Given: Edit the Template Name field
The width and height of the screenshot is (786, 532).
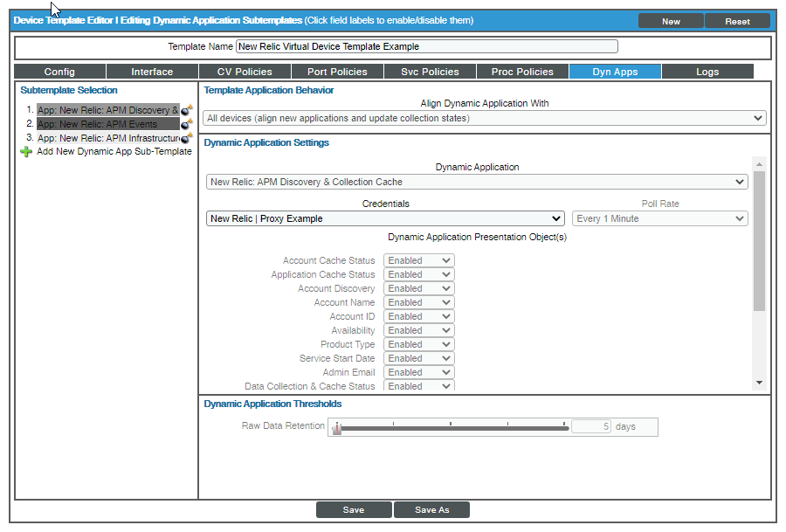Looking at the screenshot, I should pyautogui.click(x=426, y=46).
